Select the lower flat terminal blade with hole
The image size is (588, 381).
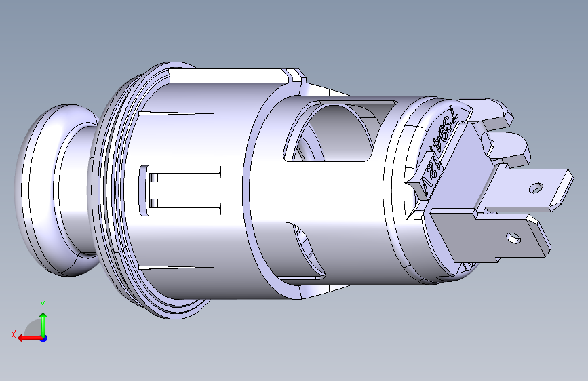(498, 236)
